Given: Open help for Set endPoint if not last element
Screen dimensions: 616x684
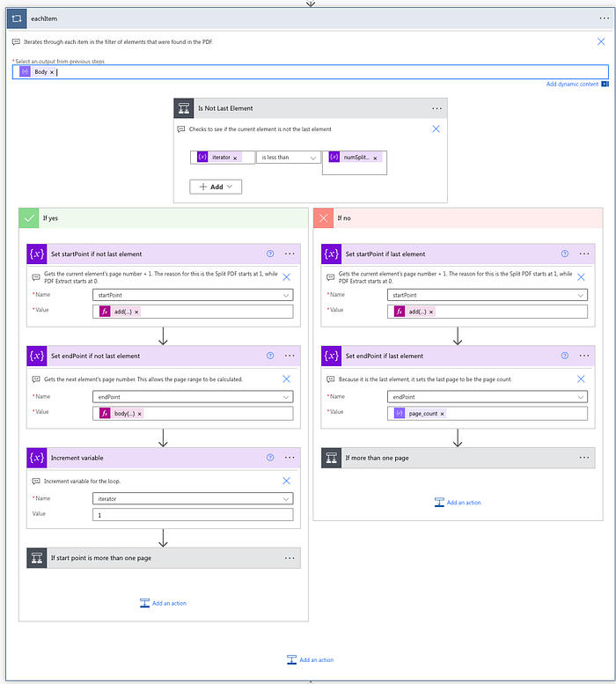Looking at the screenshot, I should coord(270,356).
